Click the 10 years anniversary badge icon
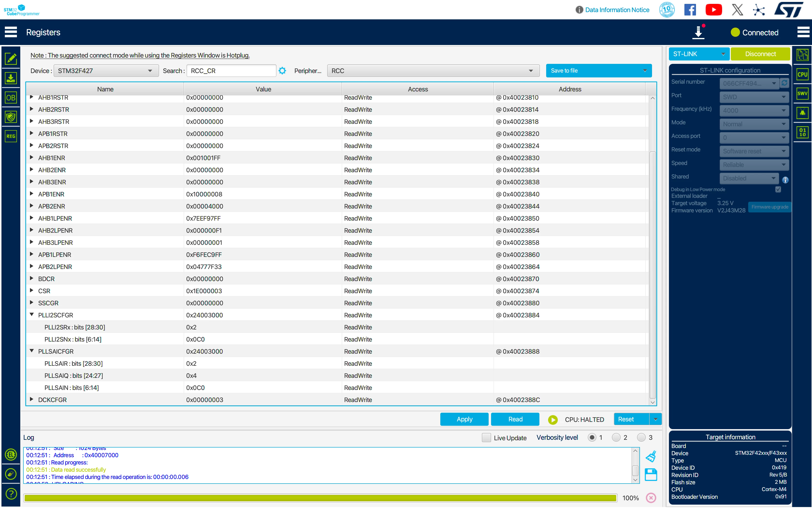Screen dimensions: 812x508 tap(667, 10)
